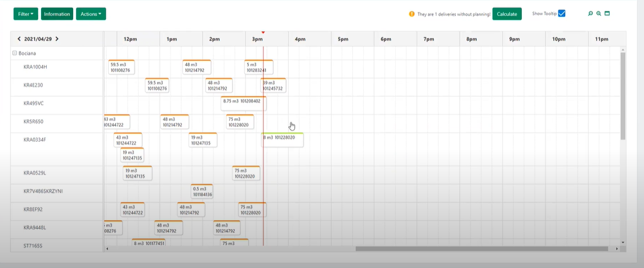Open the Actions dropdown
This screenshot has height=268, width=644.
pyautogui.click(x=91, y=14)
